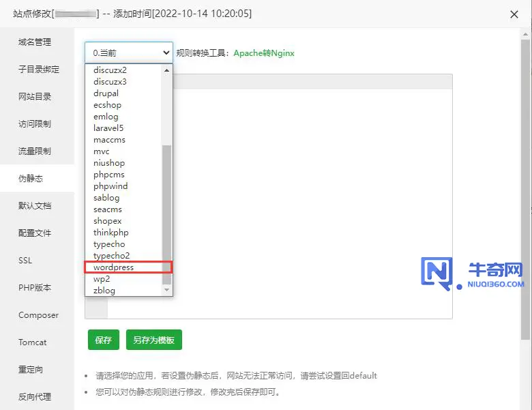Image resolution: width=532 pixels, height=410 pixels.
Task: Choose typecho from the rule list
Action: [x=123, y=244]
